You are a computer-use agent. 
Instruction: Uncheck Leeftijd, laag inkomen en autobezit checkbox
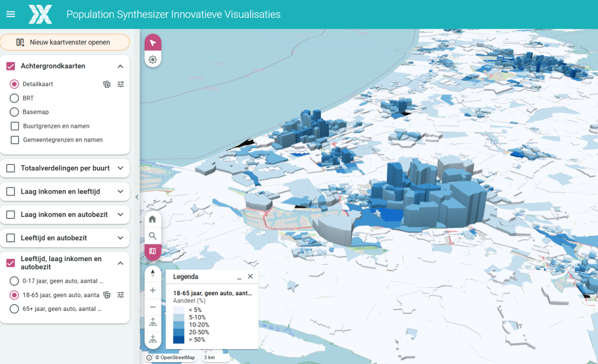tap(11, 263)
